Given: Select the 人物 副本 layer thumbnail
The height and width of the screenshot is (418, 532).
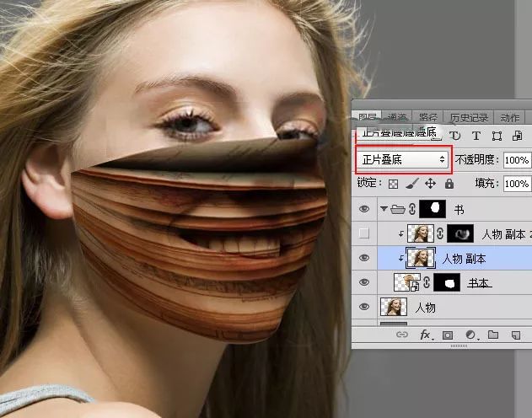Looking at the screenshot, I should pyautogui.click(x=421, y=258).
